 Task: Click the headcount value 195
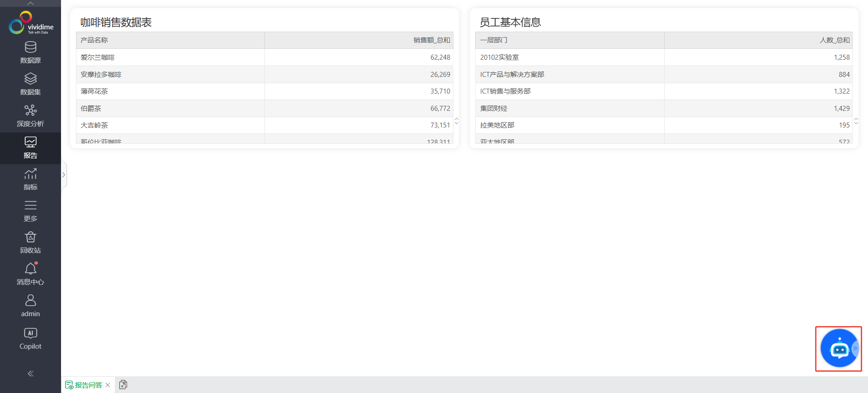[844, 125]
